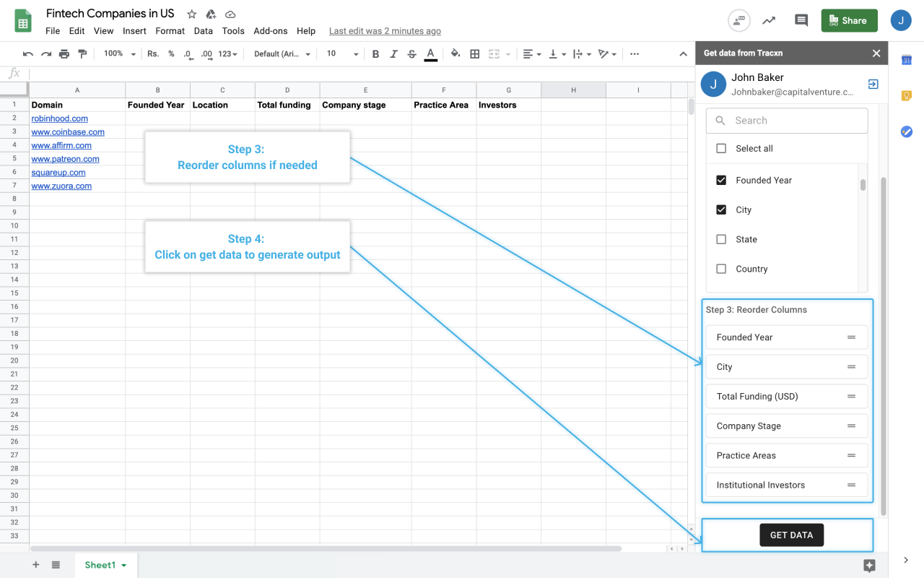Open Google Calendar in the side panel
Viewport: 924px width, 578px height.
click(x=907, y=61)
